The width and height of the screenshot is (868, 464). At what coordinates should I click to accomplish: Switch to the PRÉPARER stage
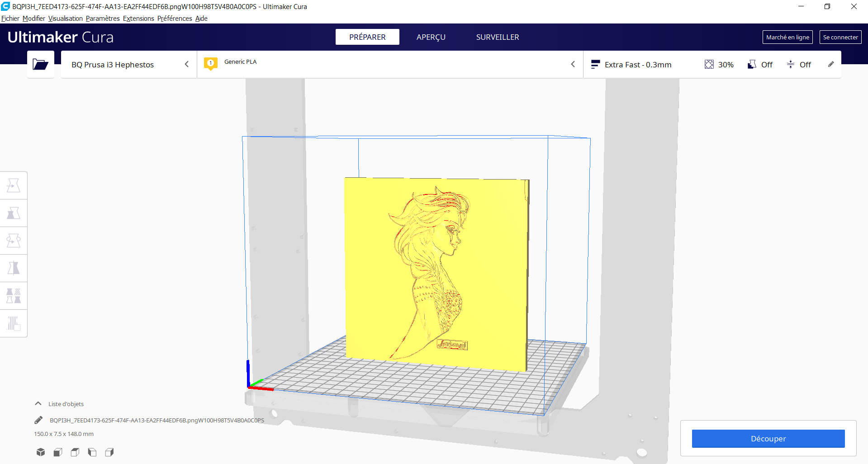[x=367, y=37]
